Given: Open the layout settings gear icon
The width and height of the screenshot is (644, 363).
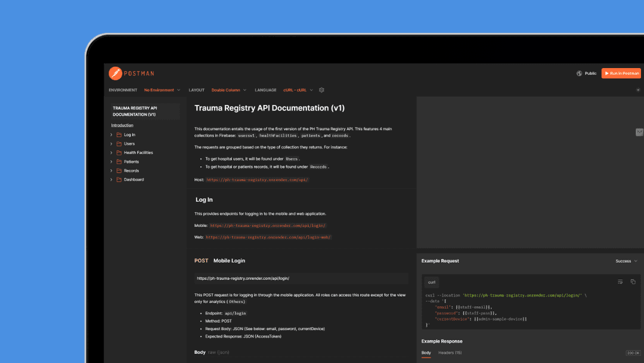Looking at the screenshot, I should [x=321, y=90].
